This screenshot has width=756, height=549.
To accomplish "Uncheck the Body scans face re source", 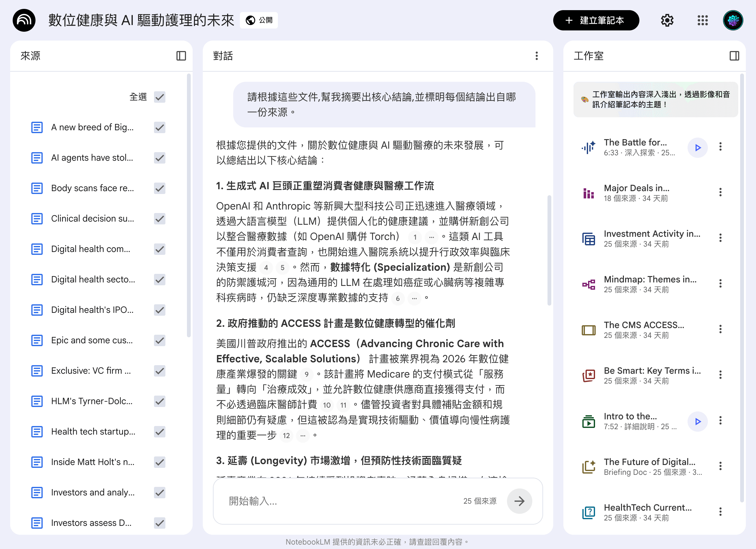I will [160, 188].
